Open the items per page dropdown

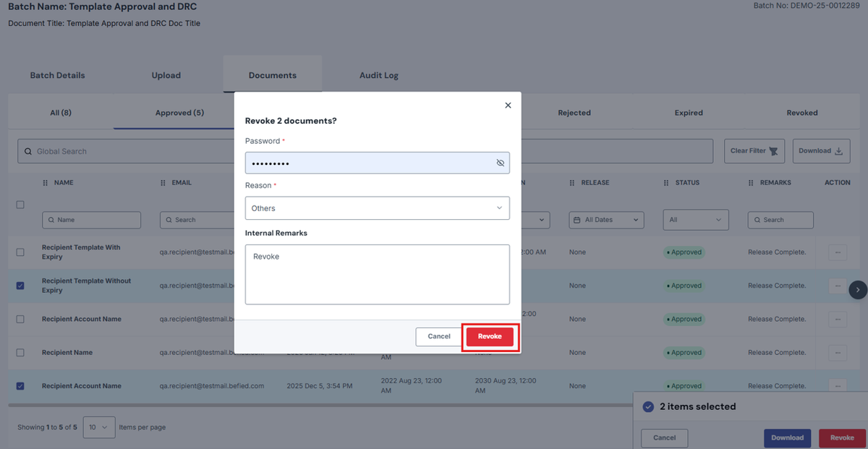click(99, 427)
